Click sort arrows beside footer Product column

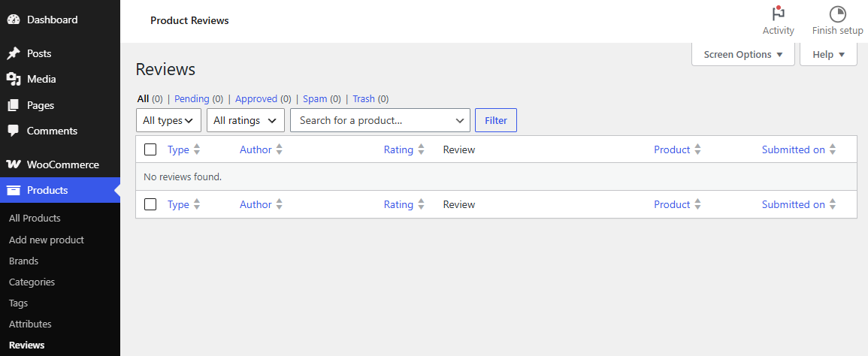point(697,204)
